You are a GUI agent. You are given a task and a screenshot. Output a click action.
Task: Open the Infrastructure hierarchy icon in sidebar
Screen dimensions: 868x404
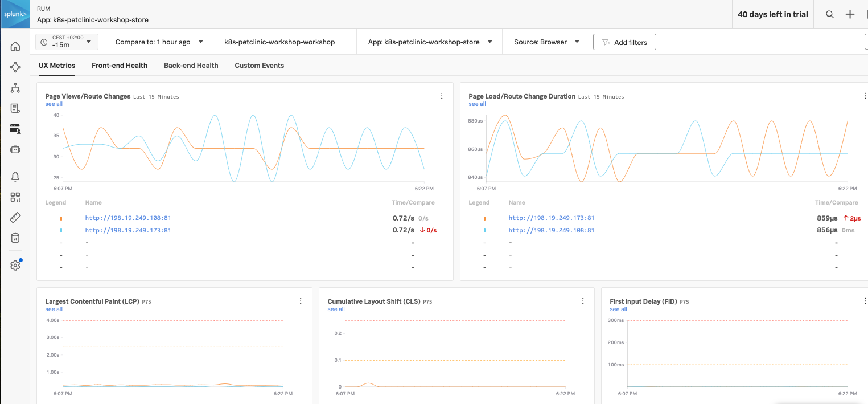click(15, 88)
